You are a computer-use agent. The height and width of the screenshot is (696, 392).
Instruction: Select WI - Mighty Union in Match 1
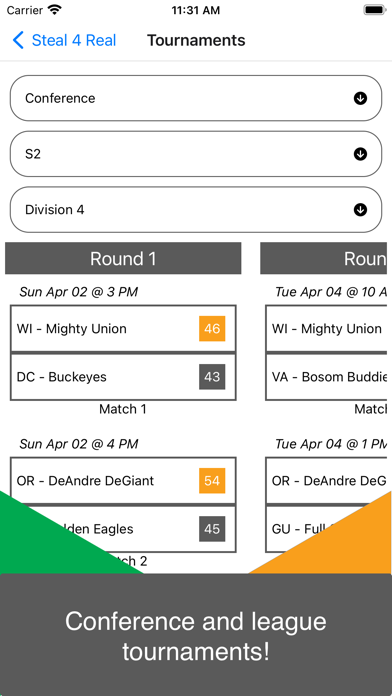click(123, 328)
